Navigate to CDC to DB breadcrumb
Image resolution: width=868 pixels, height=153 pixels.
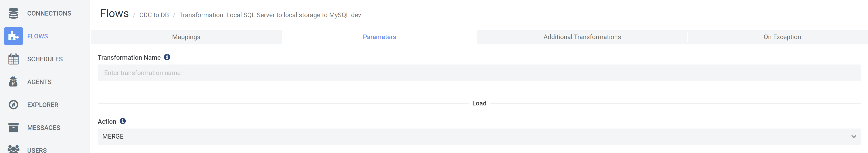[154, 15]
